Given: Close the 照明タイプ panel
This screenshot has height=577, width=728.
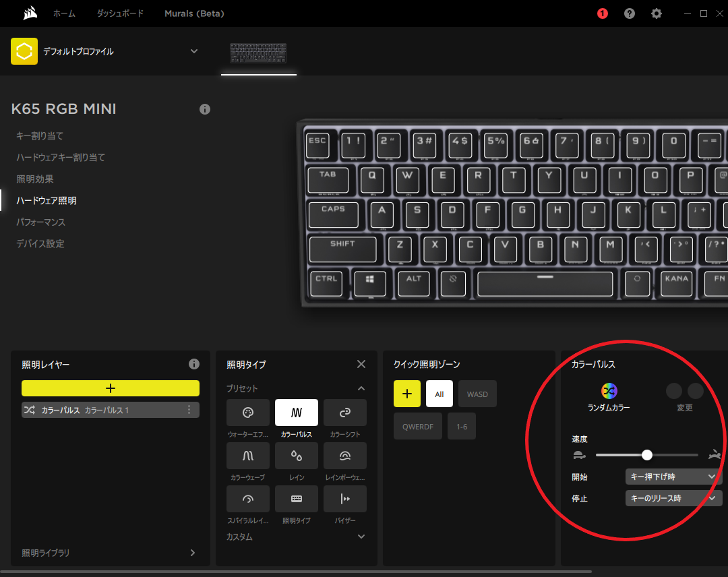Looking at the screenshot, I should (x=361, y=364).
